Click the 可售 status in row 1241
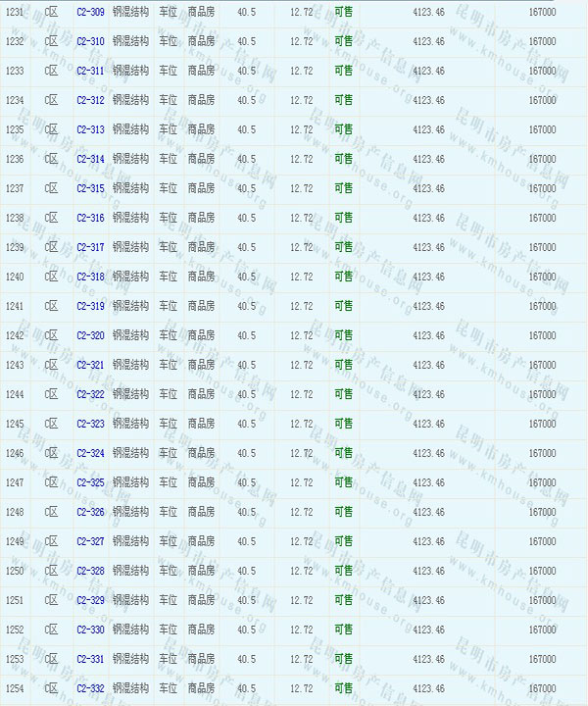The width and height of the screenshot is (588, 706). point(343,306)
